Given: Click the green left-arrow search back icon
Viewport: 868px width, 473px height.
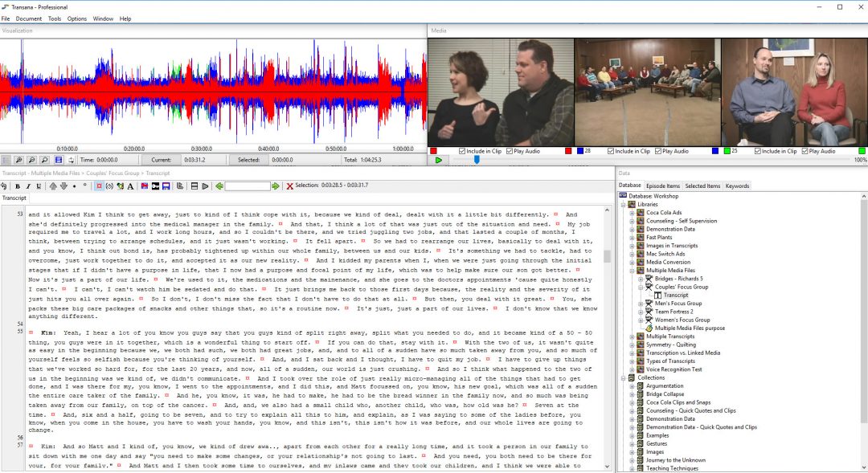Looking at the screenshot, I should pos(219,186).
